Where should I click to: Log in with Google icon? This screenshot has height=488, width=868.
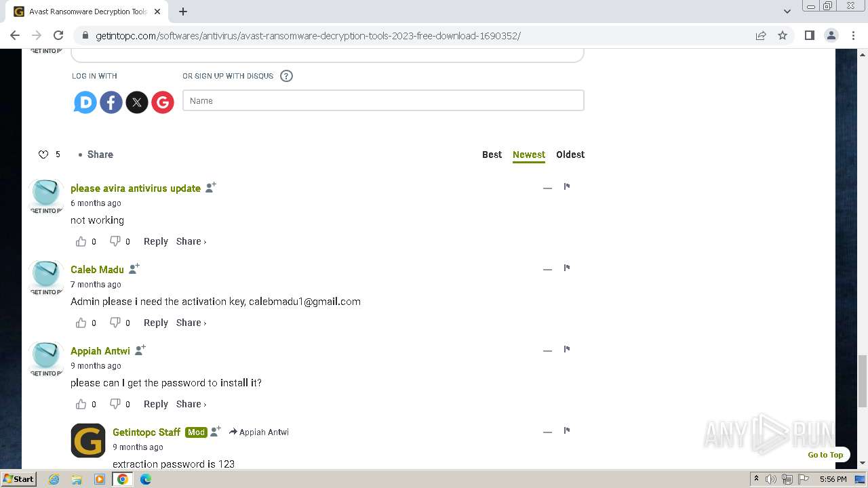coord(163,102)
